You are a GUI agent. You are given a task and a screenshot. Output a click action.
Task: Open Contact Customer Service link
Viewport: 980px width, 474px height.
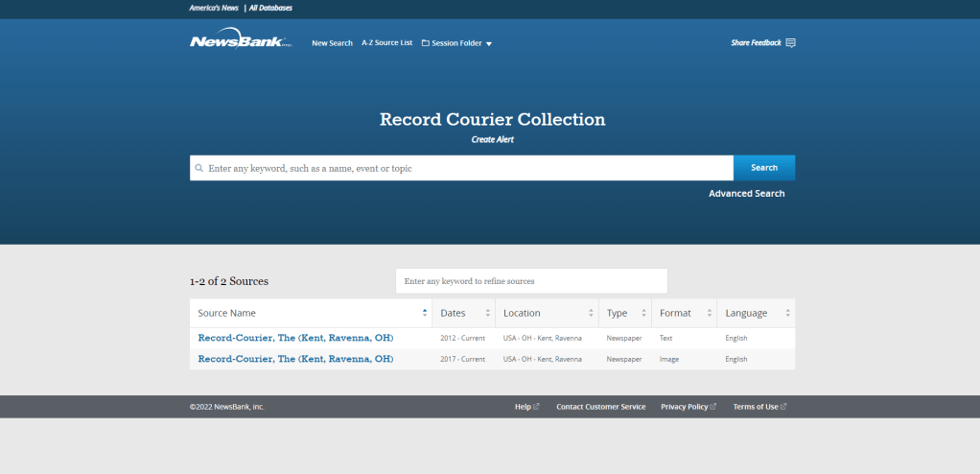point(601,407)
